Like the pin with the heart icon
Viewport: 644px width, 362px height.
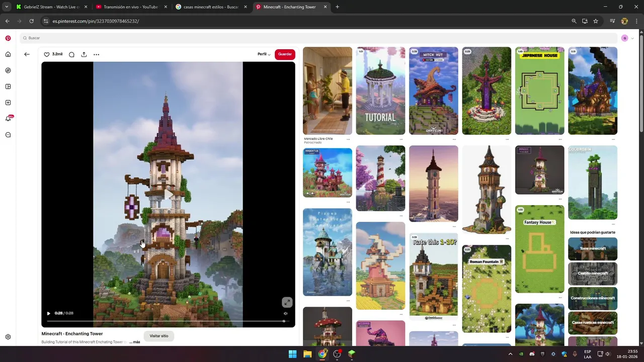(x=47, y=54)
